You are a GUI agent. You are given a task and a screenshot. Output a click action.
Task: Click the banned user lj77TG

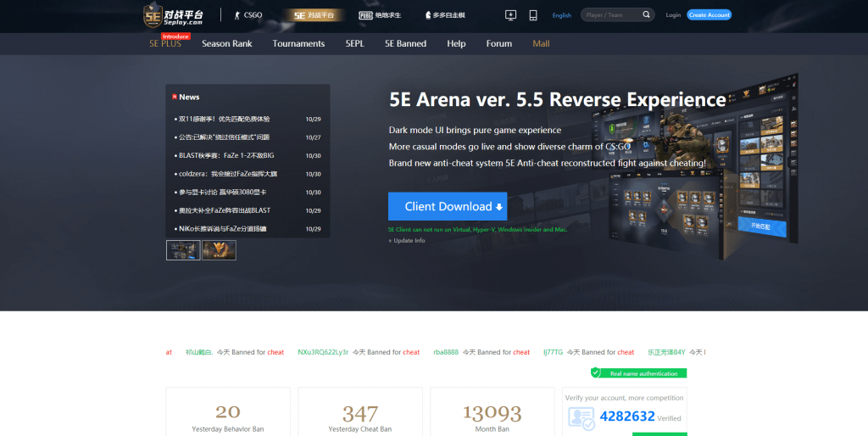pos(553,352)
